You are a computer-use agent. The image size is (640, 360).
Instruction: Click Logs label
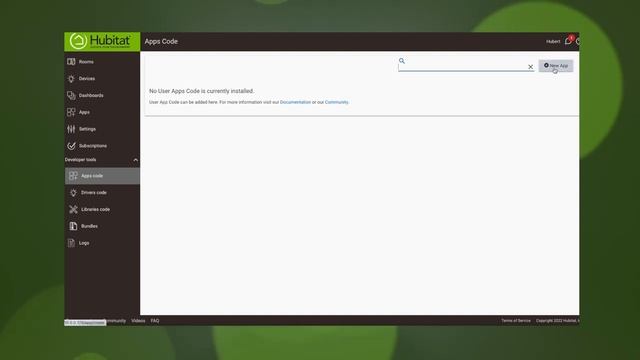point(84,243)
